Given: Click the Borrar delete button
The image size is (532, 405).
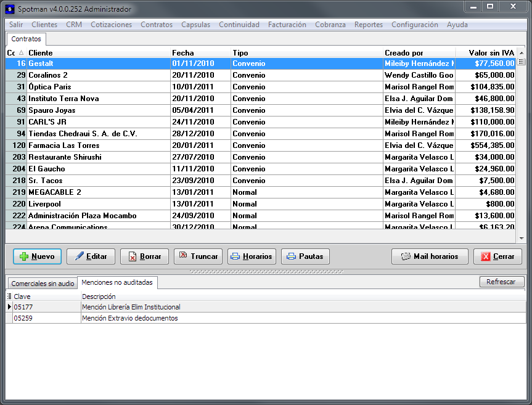Looking at the screenshot, I should 144,256.
